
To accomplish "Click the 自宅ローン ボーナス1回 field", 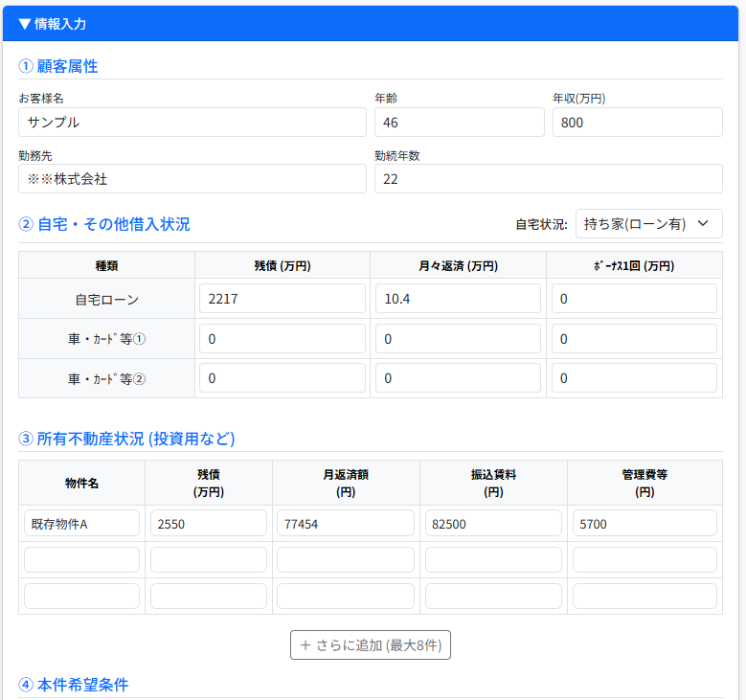I will click(634, 299).
